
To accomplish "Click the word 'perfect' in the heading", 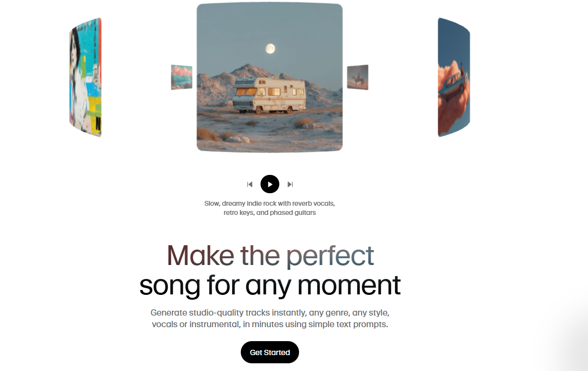I will click(330, 256).
